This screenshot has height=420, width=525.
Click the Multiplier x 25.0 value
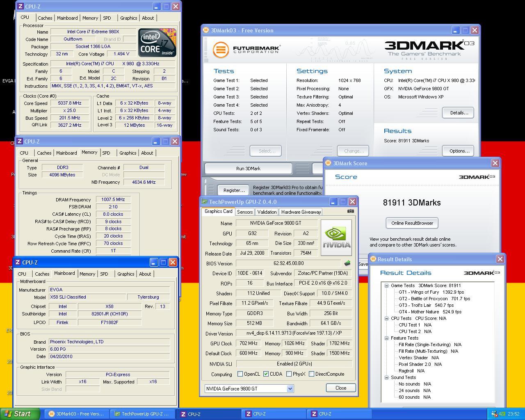pyautogui.click(x=70, y=111)
